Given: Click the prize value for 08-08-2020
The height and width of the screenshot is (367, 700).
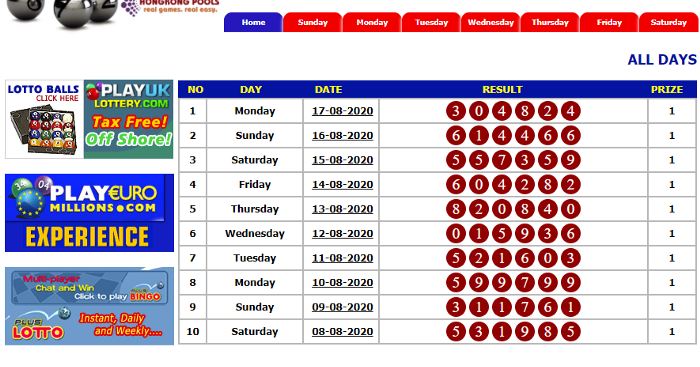Looking at the screenshot, I should click(672, 332).
